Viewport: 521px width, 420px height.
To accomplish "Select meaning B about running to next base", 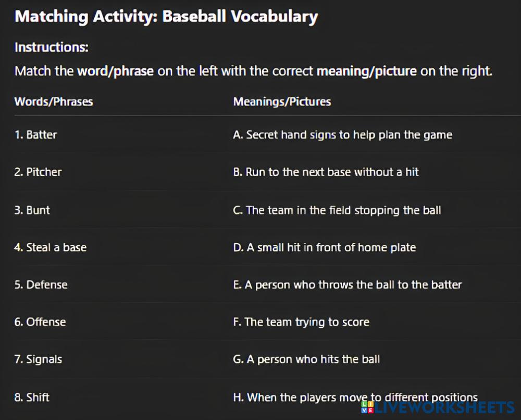I will (326, 172).
